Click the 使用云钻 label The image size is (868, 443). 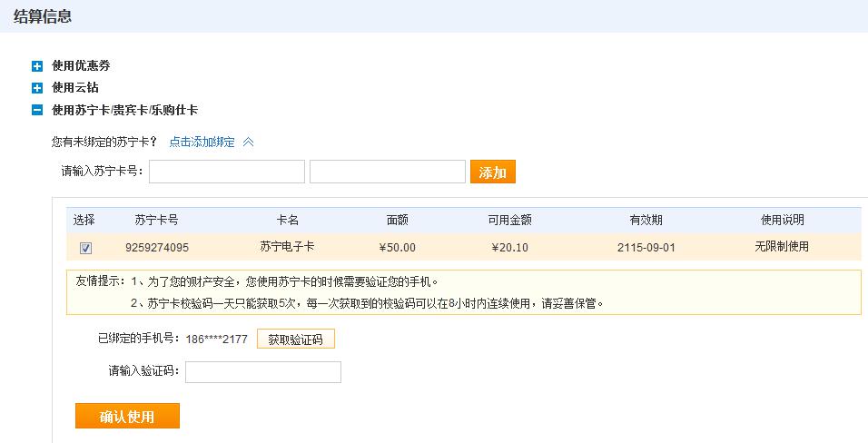tap(75, 87)
